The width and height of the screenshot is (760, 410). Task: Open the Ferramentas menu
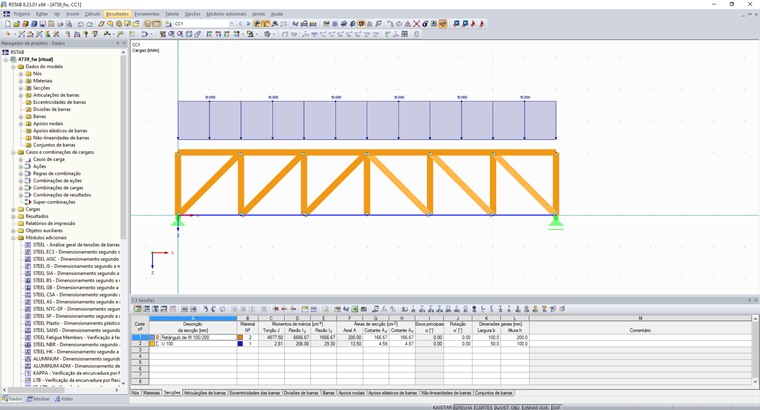click(147, 14)
